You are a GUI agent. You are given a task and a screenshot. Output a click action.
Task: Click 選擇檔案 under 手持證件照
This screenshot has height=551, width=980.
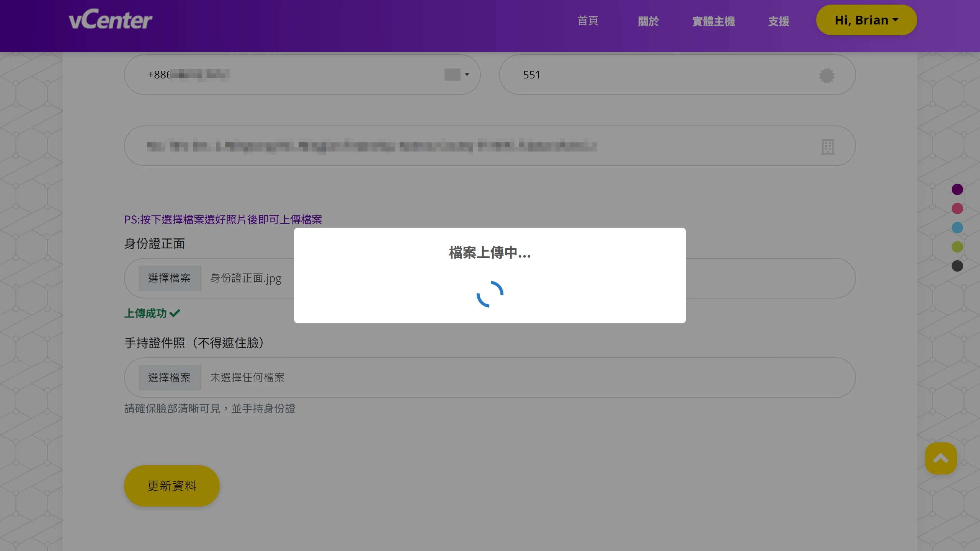click(169, 377)
